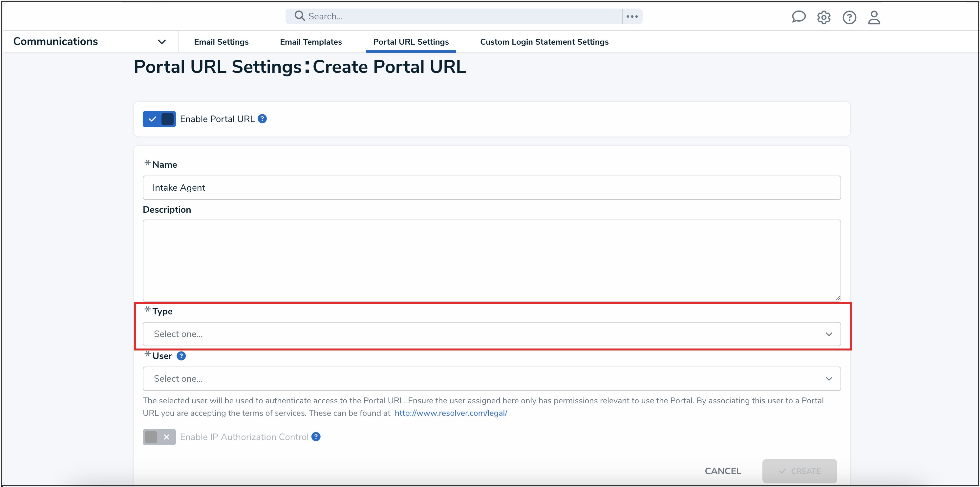Toggle Enable IP Authorization Control switch
Viewport: 980px width, 487px height.
click(x=159, y=437)
